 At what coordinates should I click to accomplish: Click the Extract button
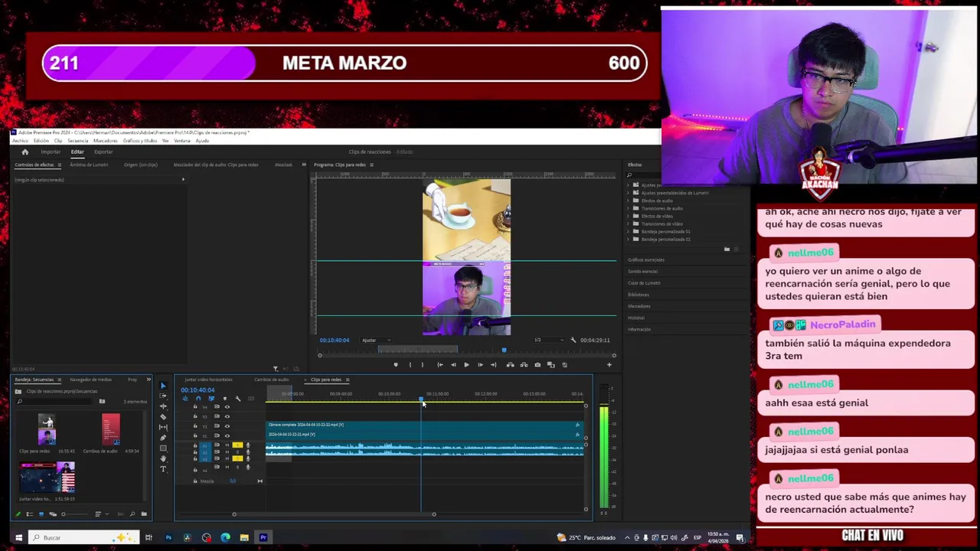click(x=524, y=365)
